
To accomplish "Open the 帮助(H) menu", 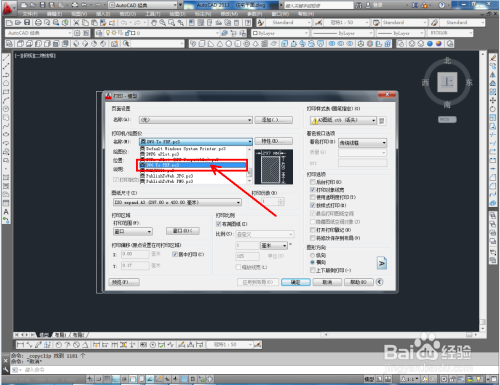I will 306,14.
